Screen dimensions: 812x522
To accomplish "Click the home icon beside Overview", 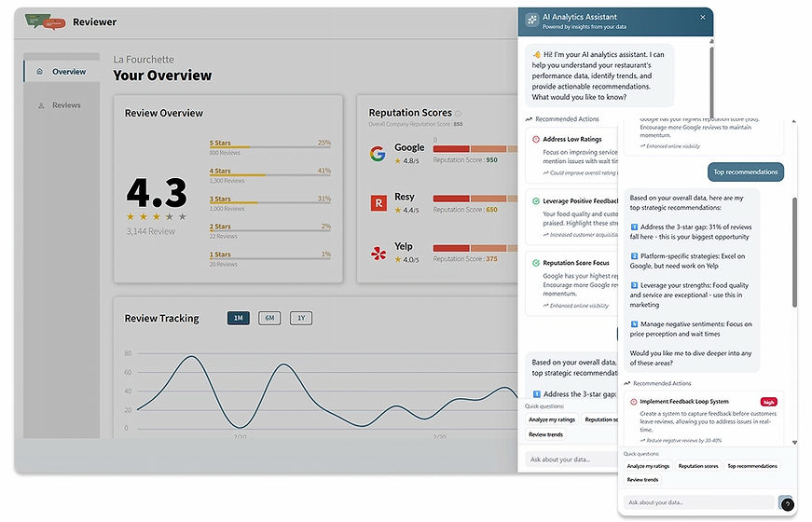I will pyautogui.click(x=40, y=72).
